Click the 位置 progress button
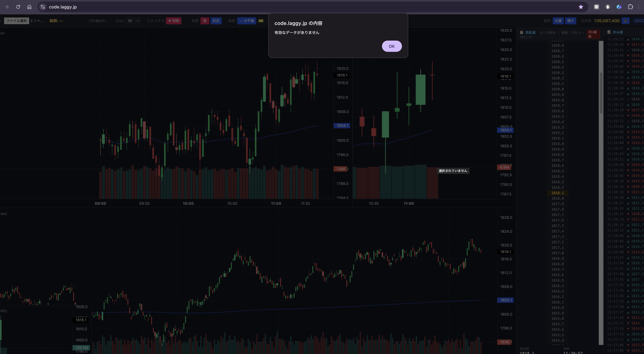The height and width of the screenshot is (354, 644). [x=558, y=21]
